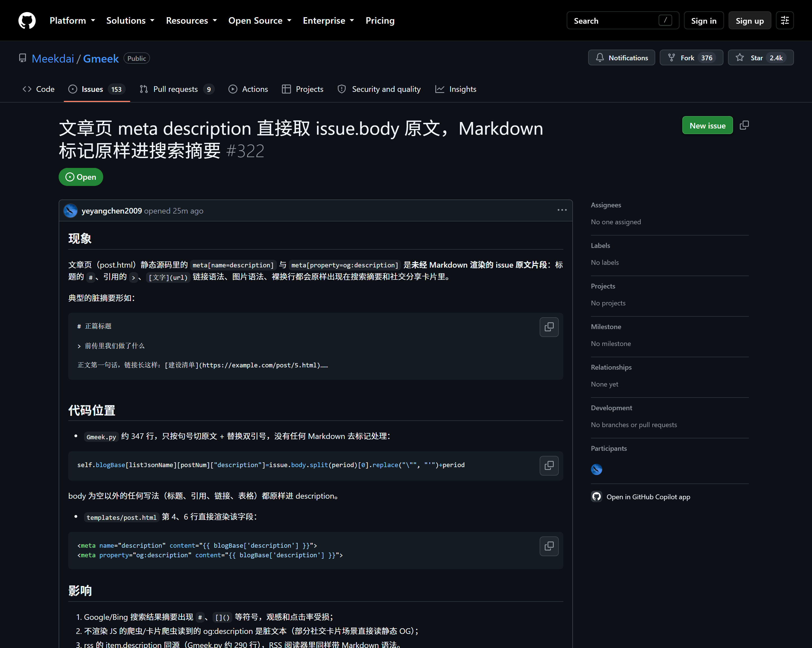Click the Star icon

click(x=740, y=57)
